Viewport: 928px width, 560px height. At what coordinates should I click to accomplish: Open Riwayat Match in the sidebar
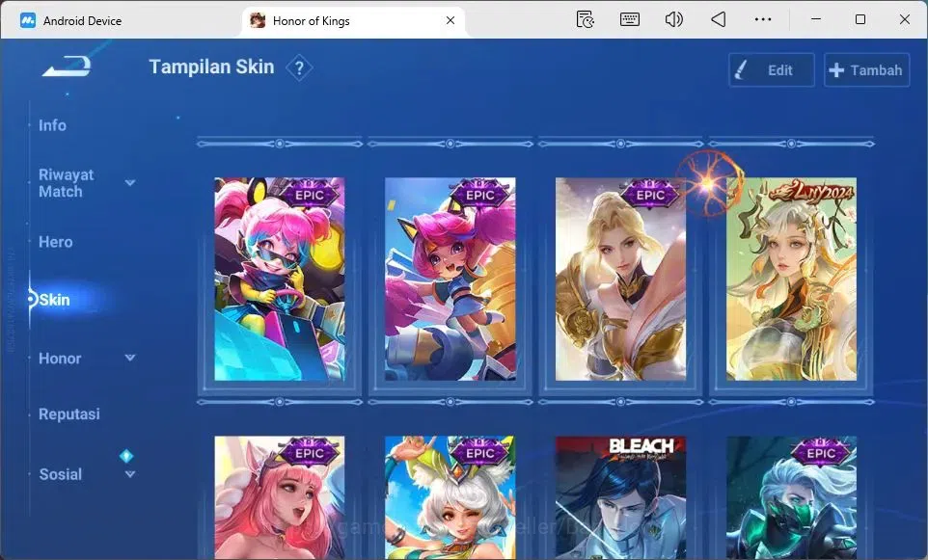pos(66,183)
